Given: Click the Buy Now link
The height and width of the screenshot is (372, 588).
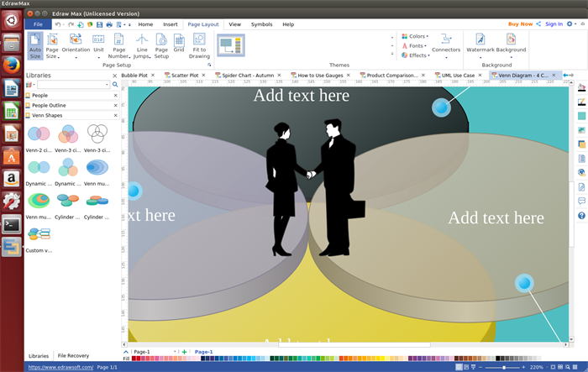Looking at the screenshot, I should point(520,24).
